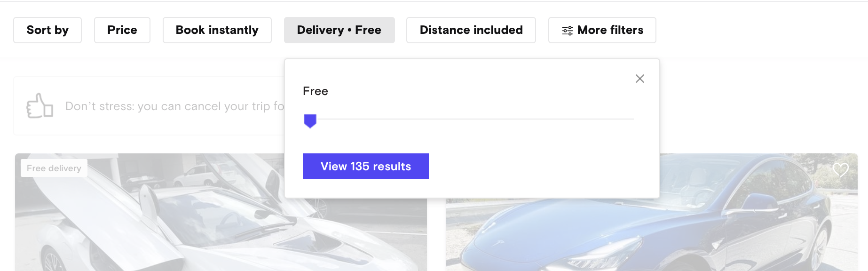Click the Free delivery badge

click(x=54, y=167)
